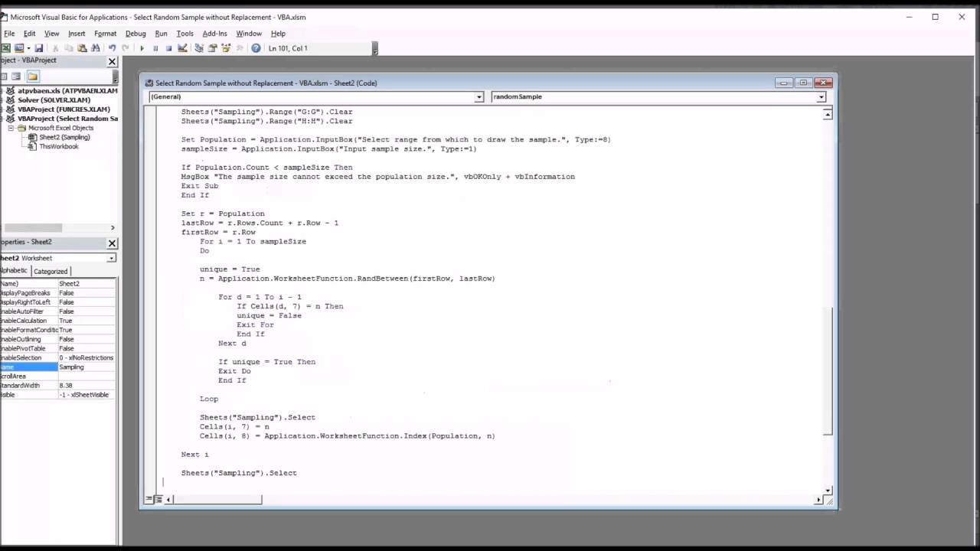The image size is (980, 551).
Task: Open the Insert menu
Action: point(77,34)
